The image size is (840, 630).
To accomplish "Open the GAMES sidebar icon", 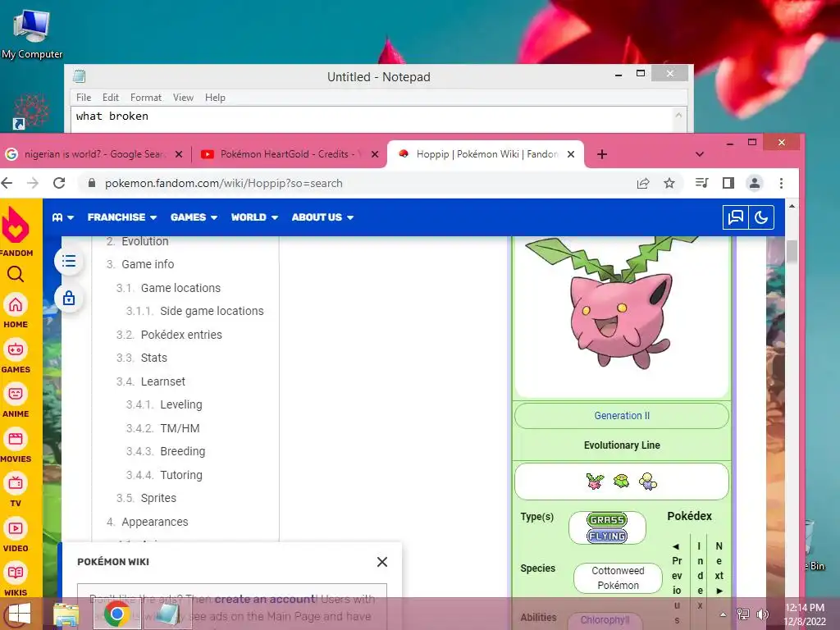I will pos(16,349).
